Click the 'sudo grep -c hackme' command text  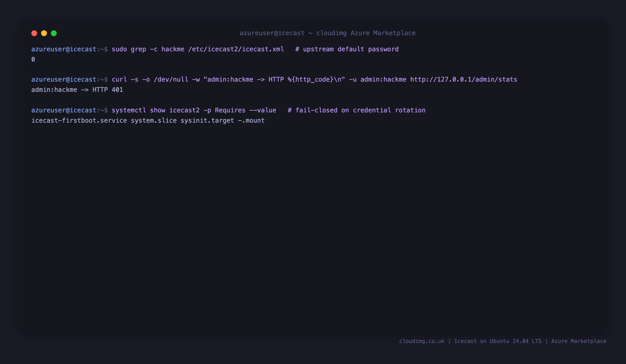point(148,49)
